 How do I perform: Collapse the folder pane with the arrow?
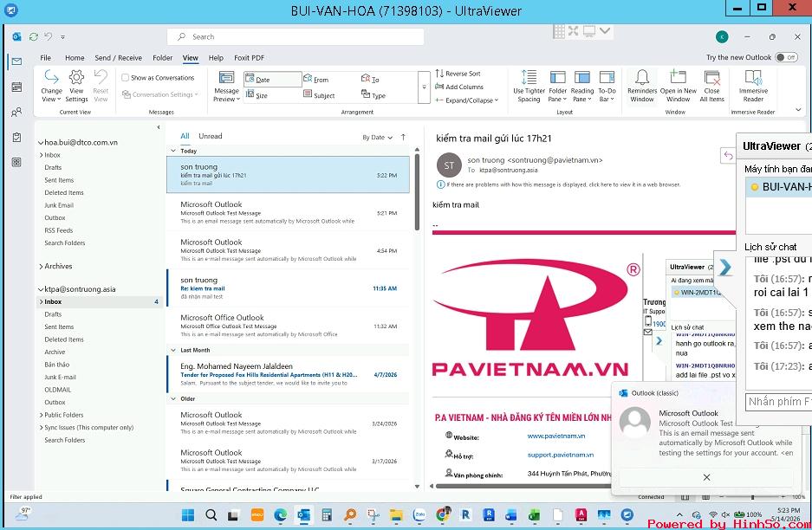click(159, 127)
